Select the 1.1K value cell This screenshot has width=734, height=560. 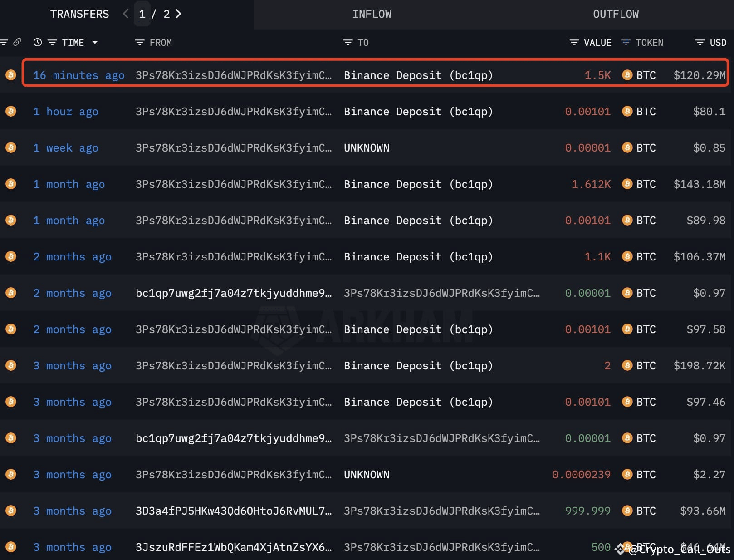(x=597, y=257)
